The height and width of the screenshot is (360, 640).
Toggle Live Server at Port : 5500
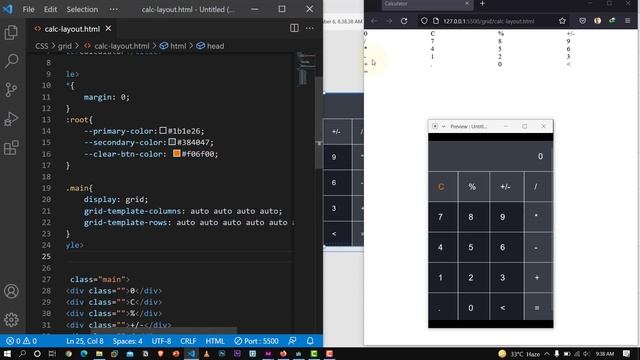(256, 341)
